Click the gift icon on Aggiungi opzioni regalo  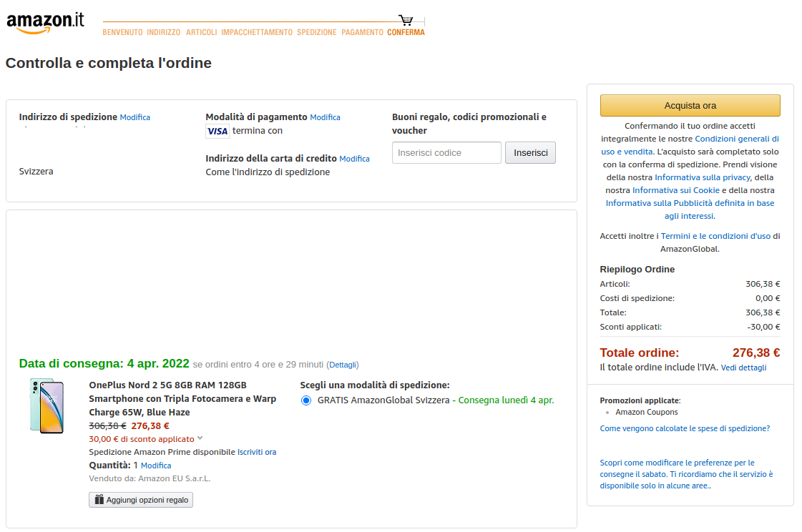[x=99, y=500]
